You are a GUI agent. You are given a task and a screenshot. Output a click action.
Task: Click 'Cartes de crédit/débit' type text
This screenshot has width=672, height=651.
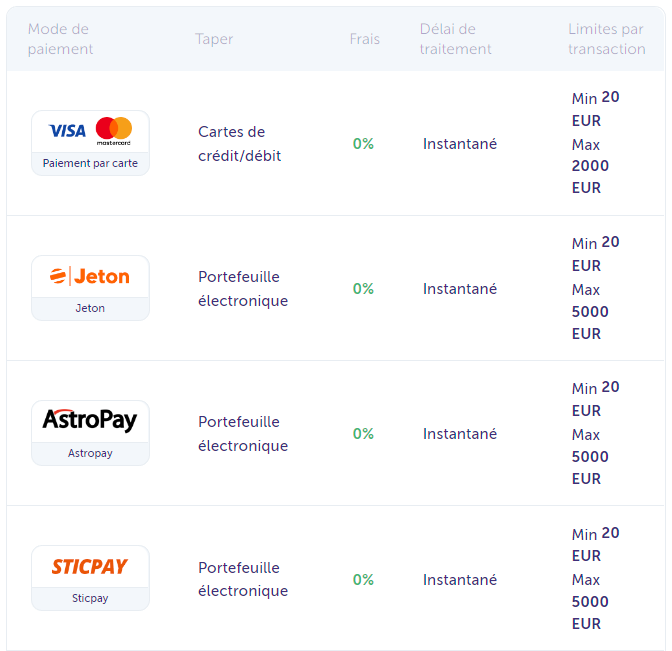(x=239, y=144)
